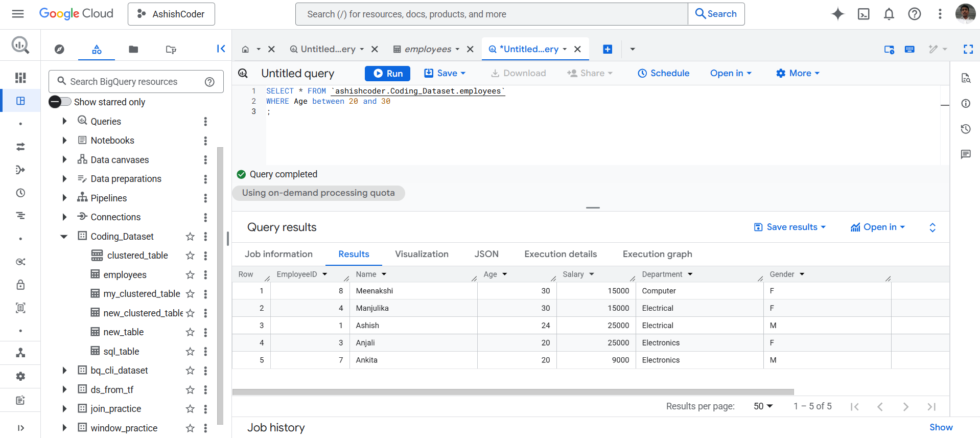This screenshot has width=980, height=438.
Task: Open the folder pane icon
Action: [x=133, y=49]
